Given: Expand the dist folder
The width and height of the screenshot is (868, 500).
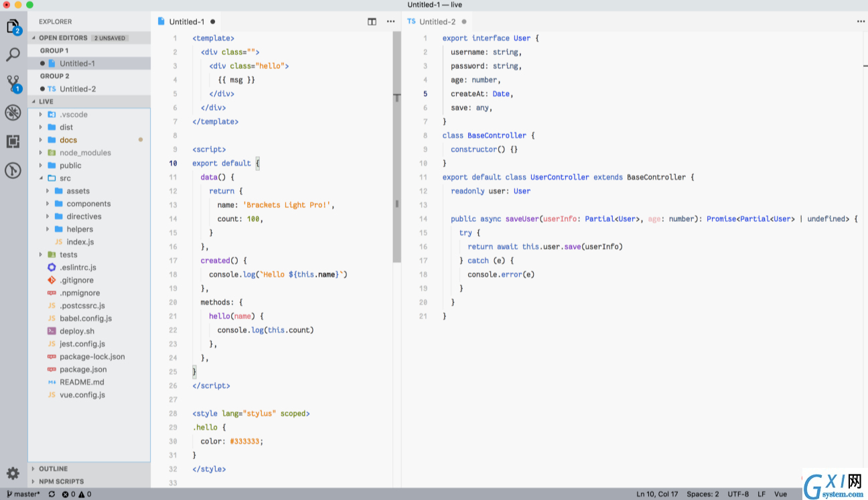Looking at the screenshot, I should pyautogui.click(x=41, y=127).
